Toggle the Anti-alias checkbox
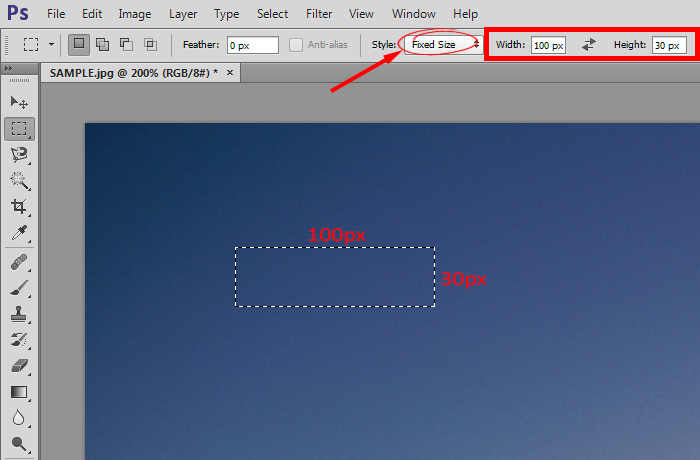The height and width of the screenshot is (460, 700). (296, 45)
